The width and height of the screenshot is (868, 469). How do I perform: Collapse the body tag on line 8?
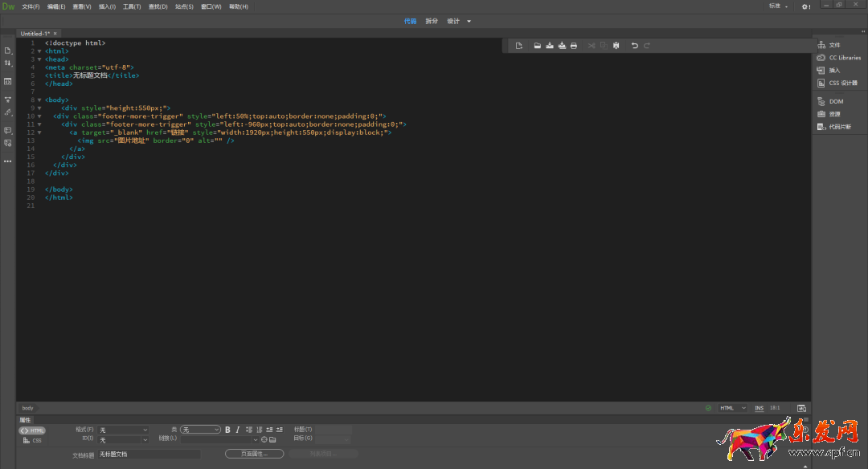39,100
